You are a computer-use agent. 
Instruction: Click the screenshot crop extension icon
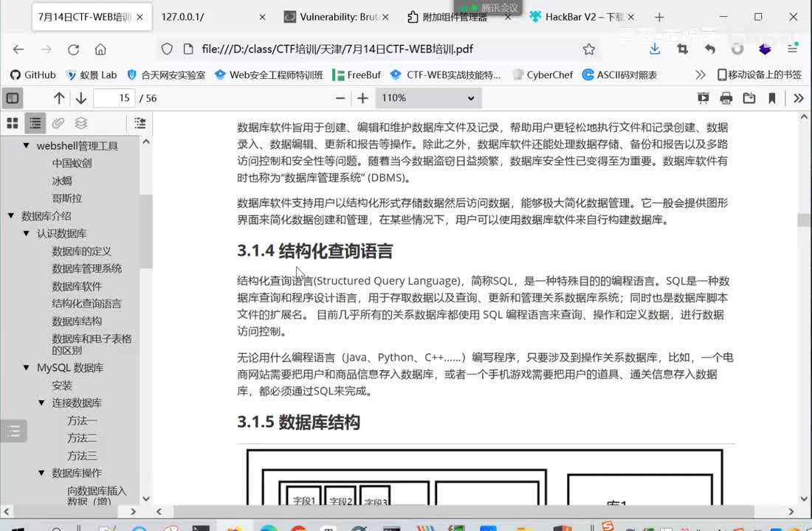[683, 49]
